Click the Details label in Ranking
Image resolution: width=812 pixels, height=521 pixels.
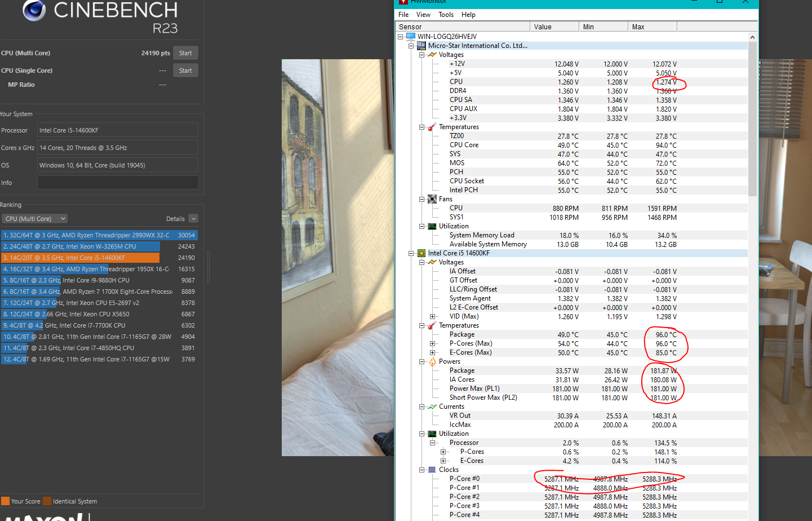point(175,219)
